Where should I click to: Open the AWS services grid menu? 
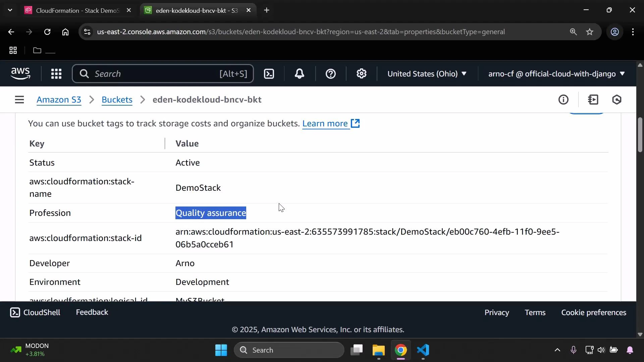tap(56, 74)
